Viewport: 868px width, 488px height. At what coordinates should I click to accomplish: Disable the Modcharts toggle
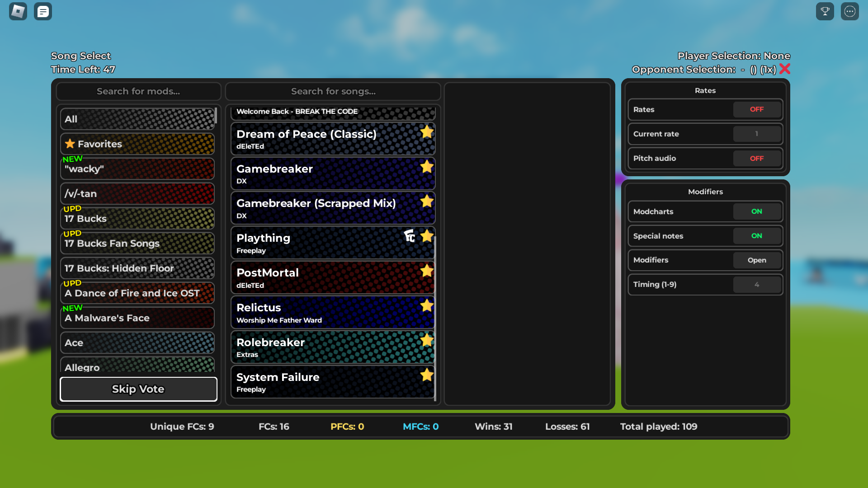coord(756,211)
